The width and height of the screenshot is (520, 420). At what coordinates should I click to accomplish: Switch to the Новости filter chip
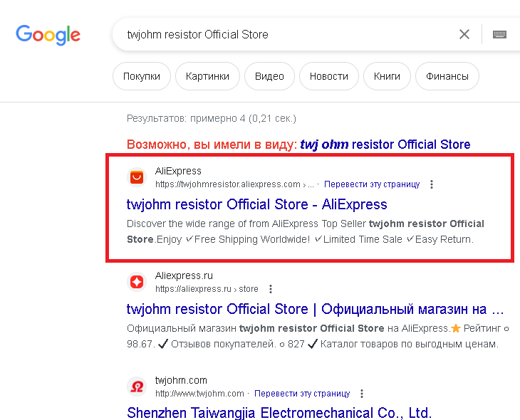pos(328,76)
